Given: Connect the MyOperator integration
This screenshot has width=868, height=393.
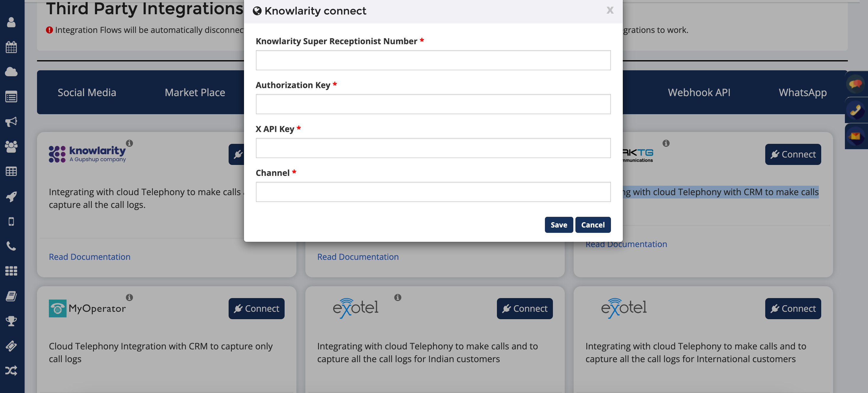Looking at the screenshot, I should [256, 309].
